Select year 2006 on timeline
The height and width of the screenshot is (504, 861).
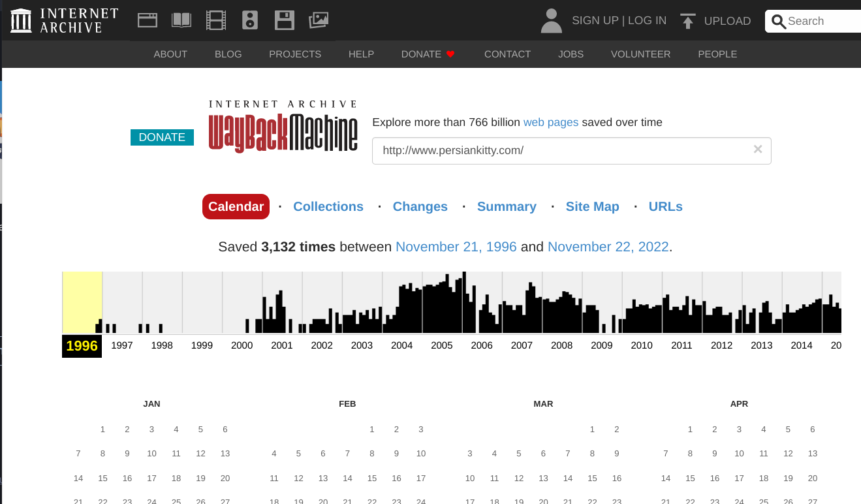[482, 345]
